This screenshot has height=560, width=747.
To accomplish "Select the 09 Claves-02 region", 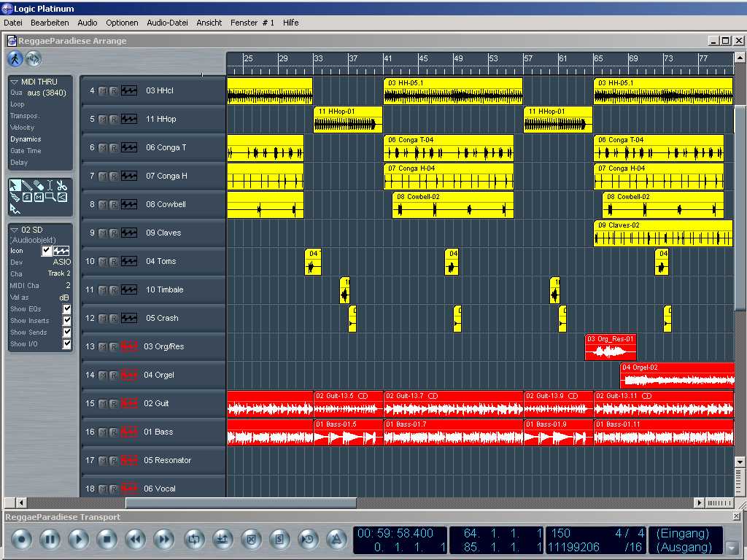I will click(x=662, y=233).
